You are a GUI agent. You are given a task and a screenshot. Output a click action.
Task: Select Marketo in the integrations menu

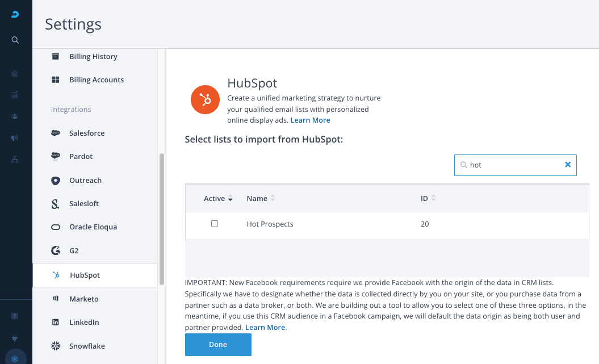tap(83, 299)
